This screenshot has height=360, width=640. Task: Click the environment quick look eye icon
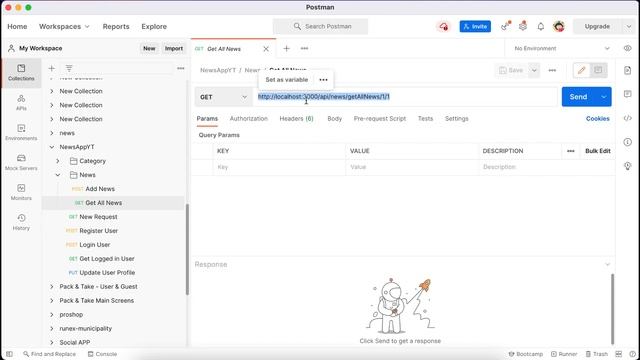(627, 48)
